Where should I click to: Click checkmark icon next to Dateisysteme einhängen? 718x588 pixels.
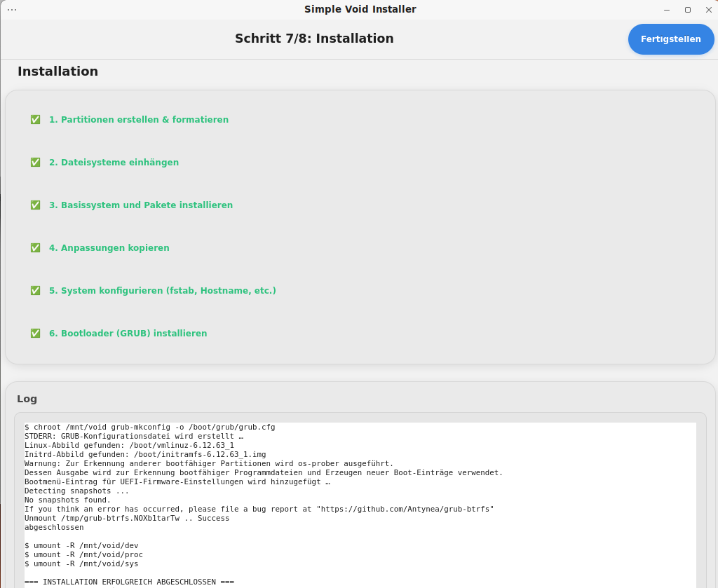[x=35, y=163]
